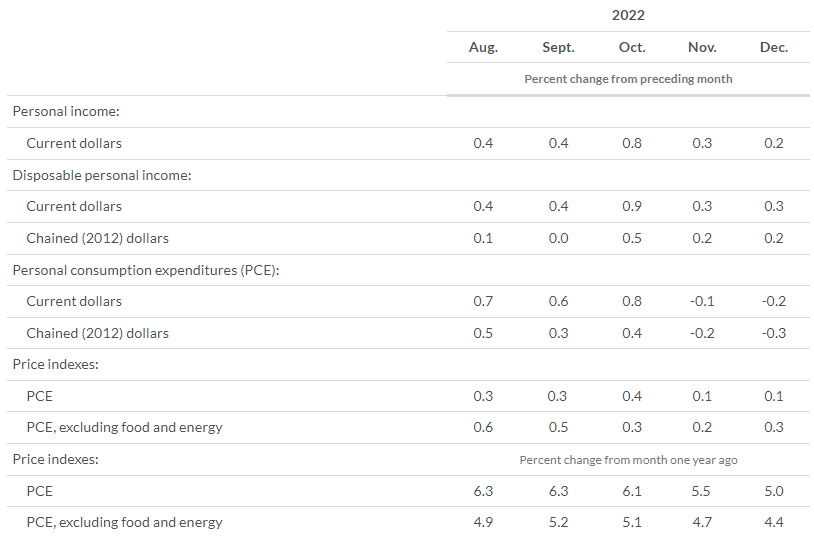Click Personal income October value 0.8

pos(632,143)
